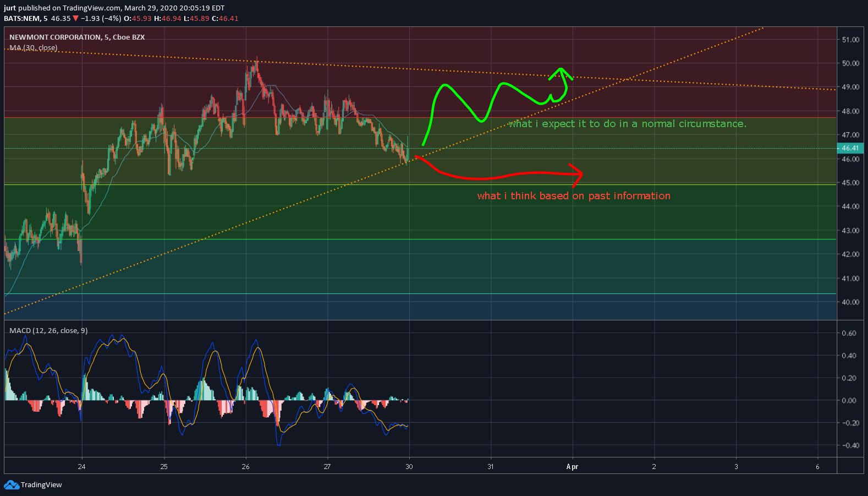
Task: Click the NEWMONT CORPORATION chart title
Action: coord(77,37)
